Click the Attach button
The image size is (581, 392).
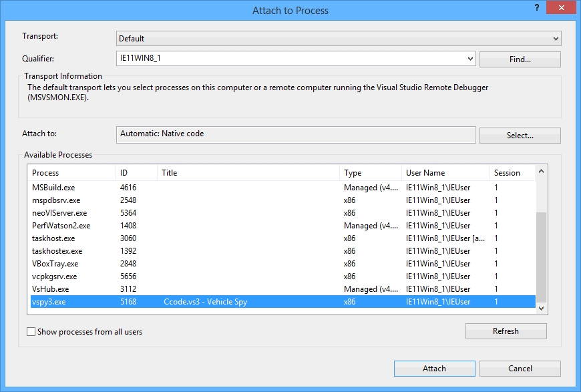pos(434,369)
